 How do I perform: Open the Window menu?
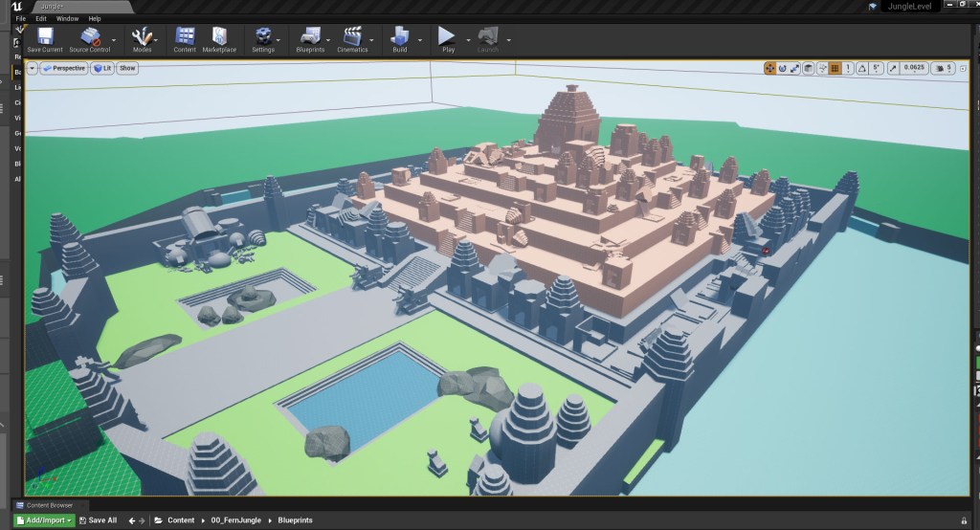(x=67, y=18)
